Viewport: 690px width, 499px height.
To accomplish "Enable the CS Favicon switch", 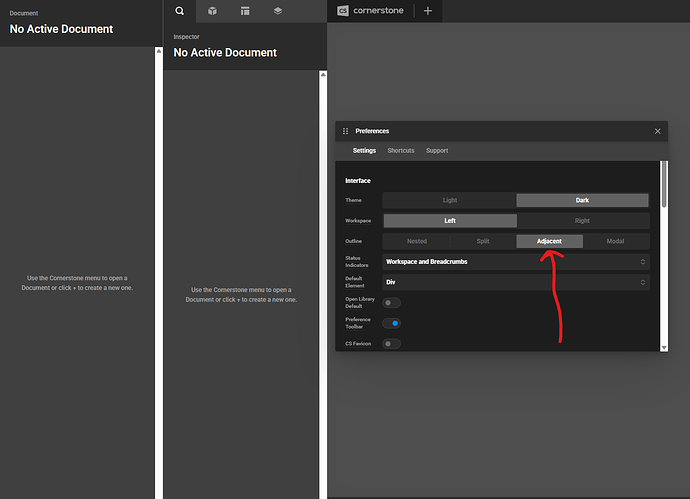I will [x=391, y=344].
